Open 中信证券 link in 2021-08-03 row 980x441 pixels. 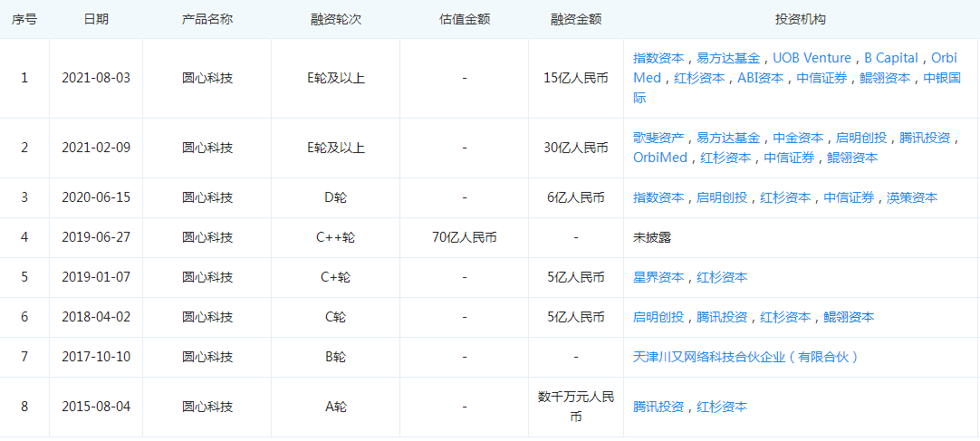[821, 79]
